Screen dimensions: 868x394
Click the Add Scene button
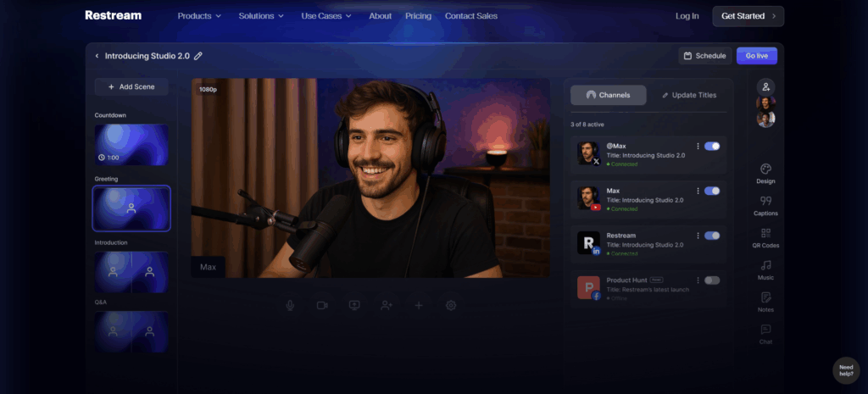131,87
